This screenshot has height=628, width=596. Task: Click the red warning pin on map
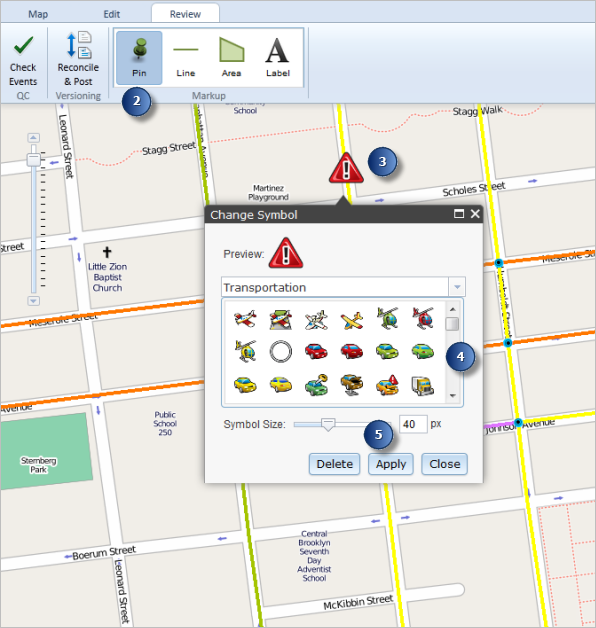point(346,168)
